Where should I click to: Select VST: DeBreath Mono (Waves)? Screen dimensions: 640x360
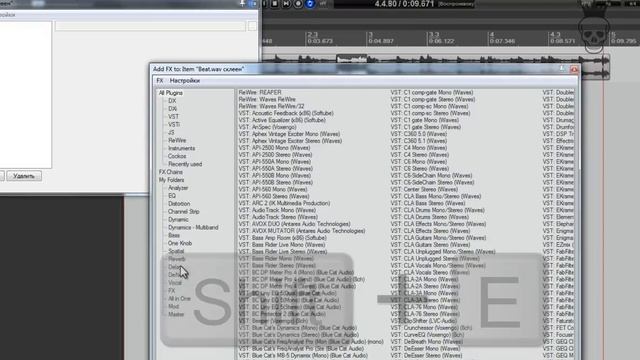click(427, 342)
